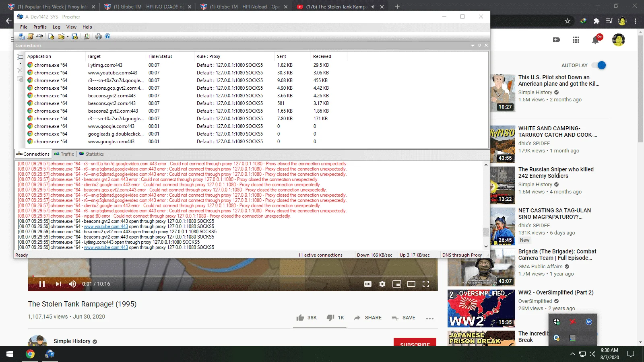The width and height of the screenshot is (644, 362).
Task: Skip to next video button
Action: coord(58,284)
